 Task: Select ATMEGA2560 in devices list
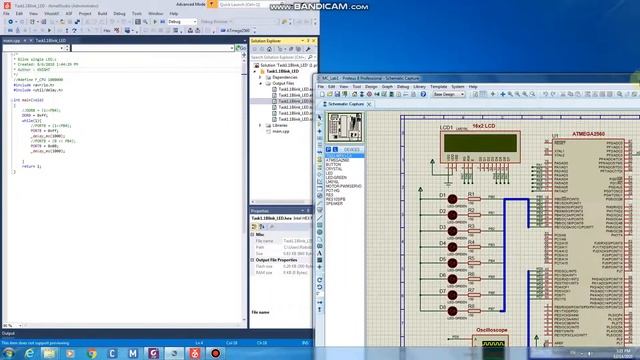pyautogui.click(x=338, y=160)
